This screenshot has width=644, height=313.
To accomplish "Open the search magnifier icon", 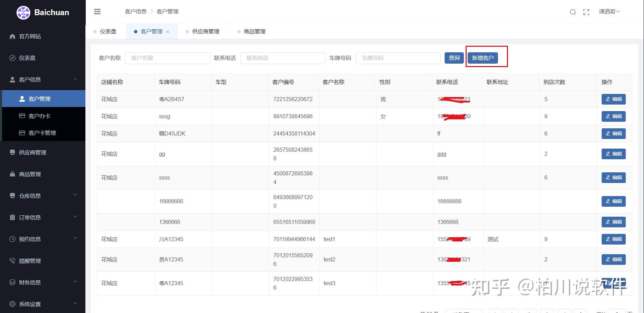I will tap(573, 12).
